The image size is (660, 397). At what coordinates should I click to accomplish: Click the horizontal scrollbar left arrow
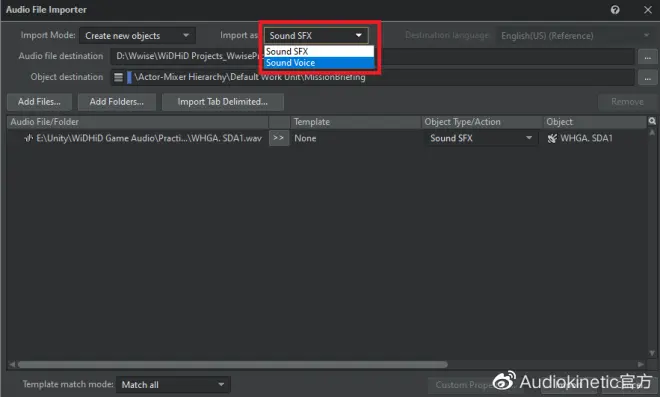click(x=12, y=364)
